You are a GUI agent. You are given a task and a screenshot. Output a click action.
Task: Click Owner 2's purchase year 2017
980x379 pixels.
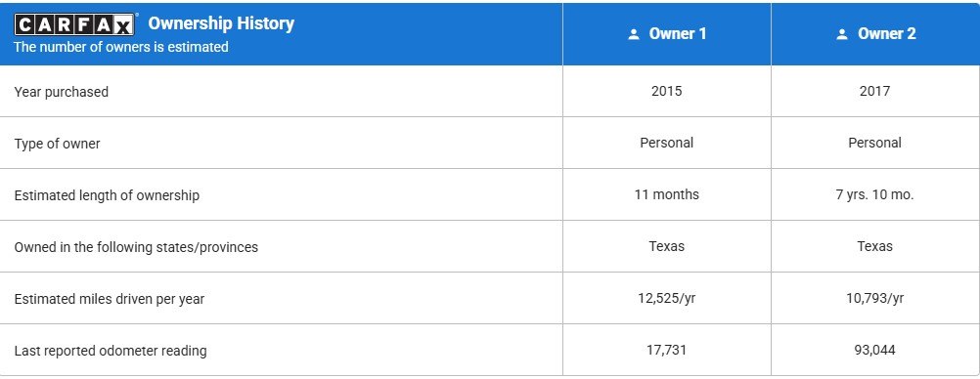874,91
